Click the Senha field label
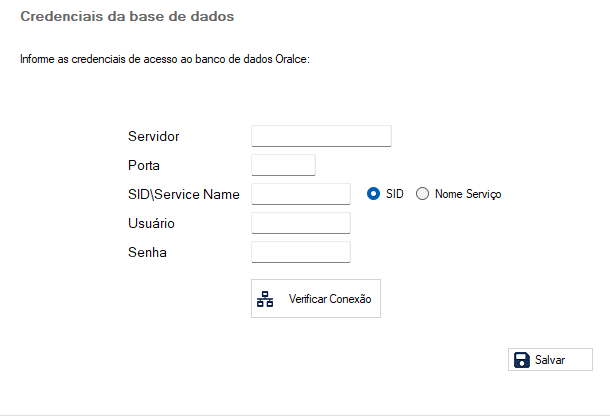The width and height of the screenshot is (610, 416). pyautogui.click(x=147, y=252)
